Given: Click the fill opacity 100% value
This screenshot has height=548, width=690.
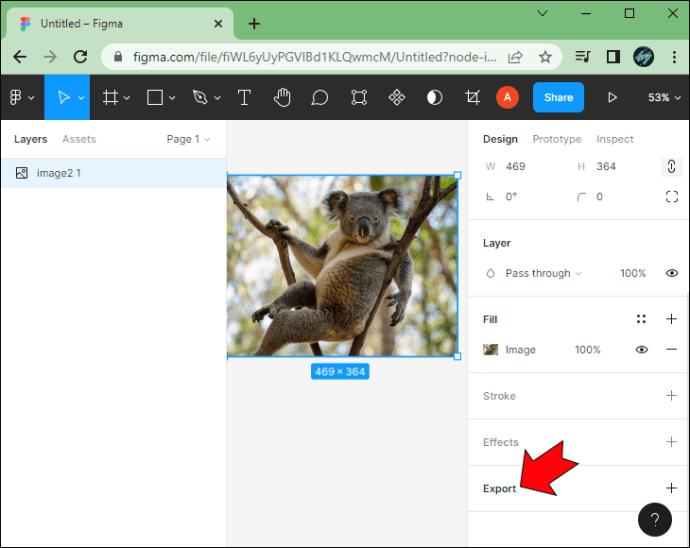Looking at the screenshot, I should (587, 350).
